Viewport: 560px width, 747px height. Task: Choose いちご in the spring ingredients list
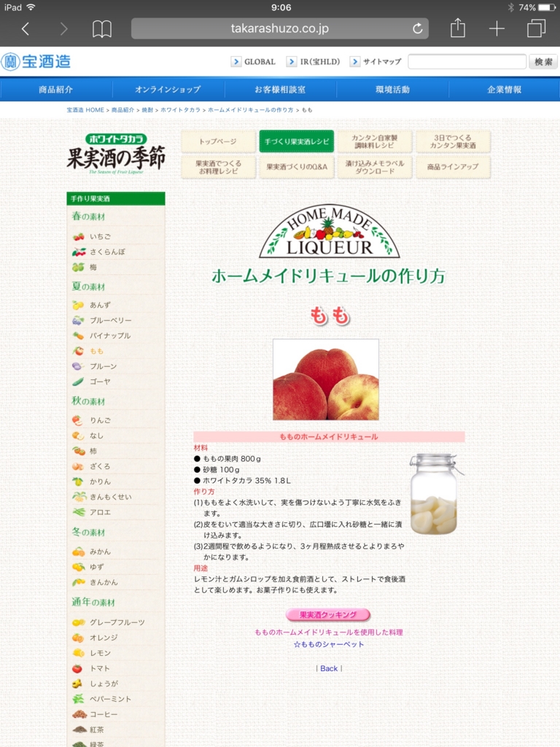coord(100,237)
